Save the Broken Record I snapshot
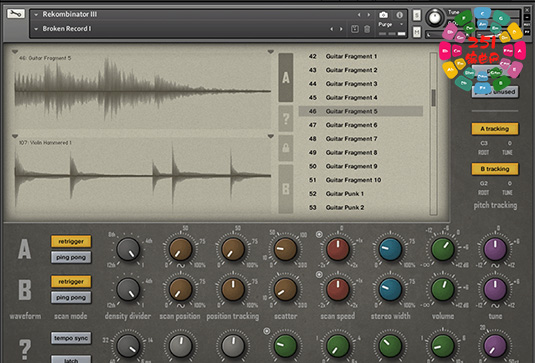 [355, 29]
